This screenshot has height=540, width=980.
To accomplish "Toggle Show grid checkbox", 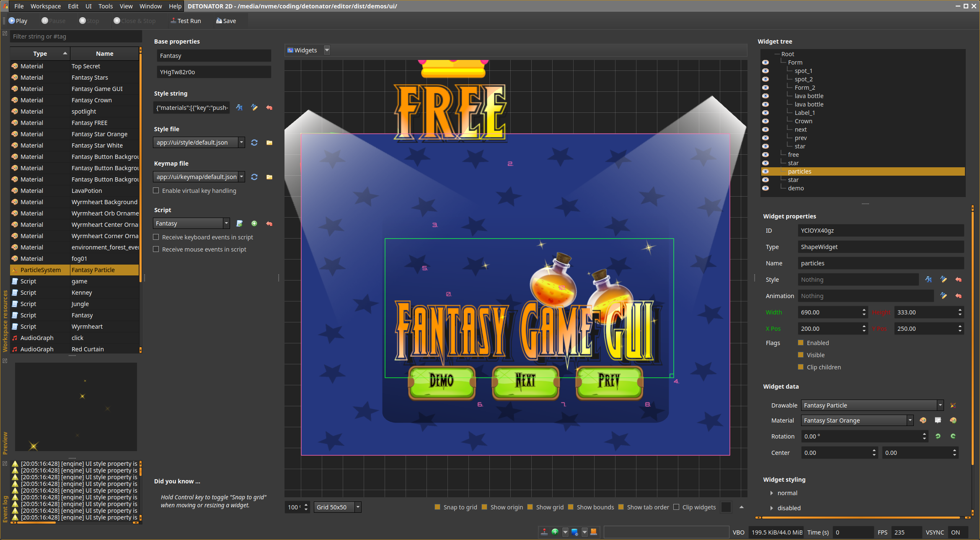I will (x=530, y=507).
